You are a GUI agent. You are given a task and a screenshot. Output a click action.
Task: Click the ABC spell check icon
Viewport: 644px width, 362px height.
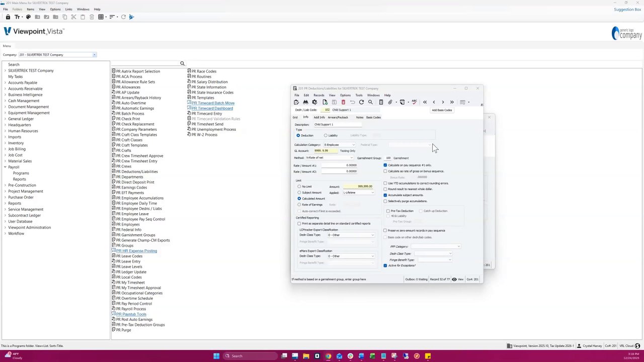(x=414, y=102)
